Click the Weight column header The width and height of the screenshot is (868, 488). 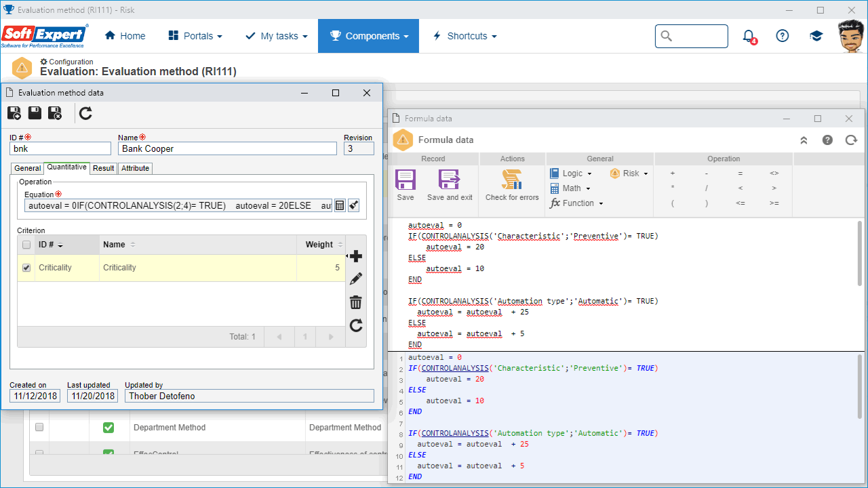(x=321, y=245)
